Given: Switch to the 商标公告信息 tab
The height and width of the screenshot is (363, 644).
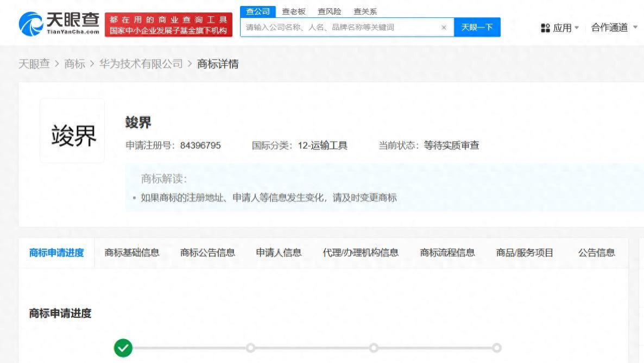Looking at the screenshot, I should 207,253.
